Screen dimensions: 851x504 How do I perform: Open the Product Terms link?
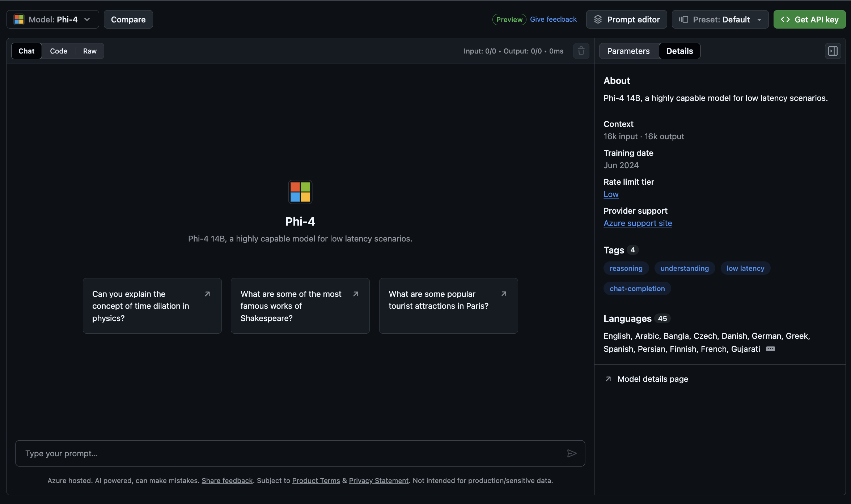click(316, 480)
